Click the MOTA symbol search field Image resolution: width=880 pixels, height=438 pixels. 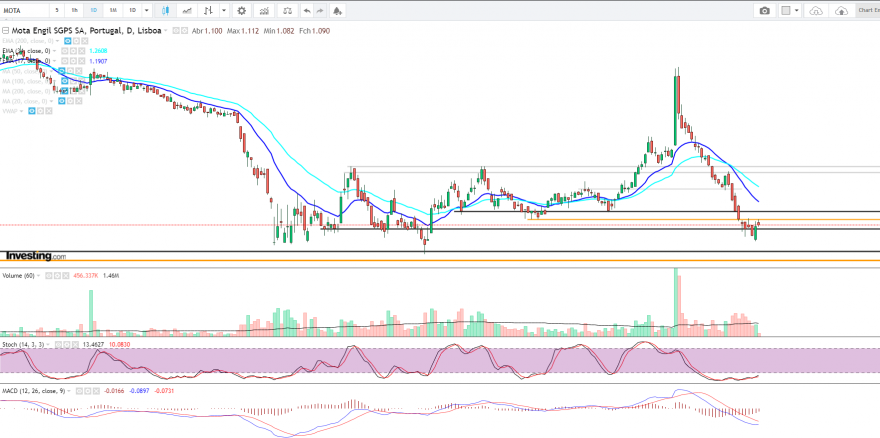coord(24,11)
